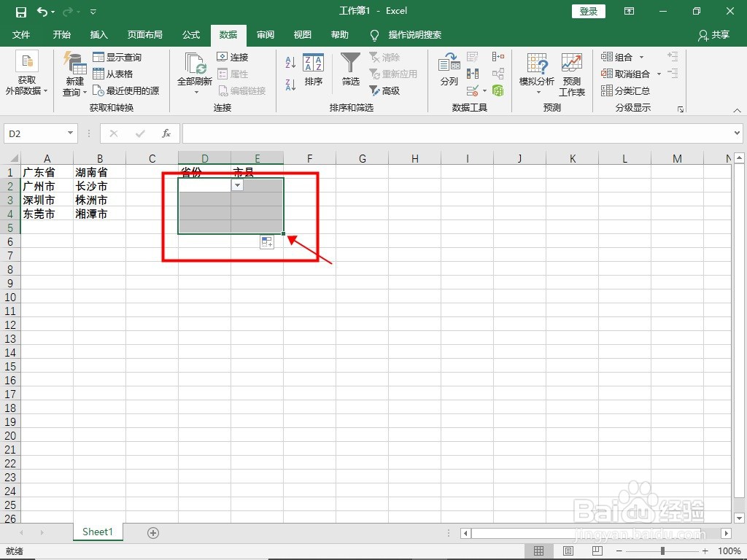The height and width of the screenshot is (560, 747).
Task: Open the Name Box dropdown
Action: [x=70, y=133]
